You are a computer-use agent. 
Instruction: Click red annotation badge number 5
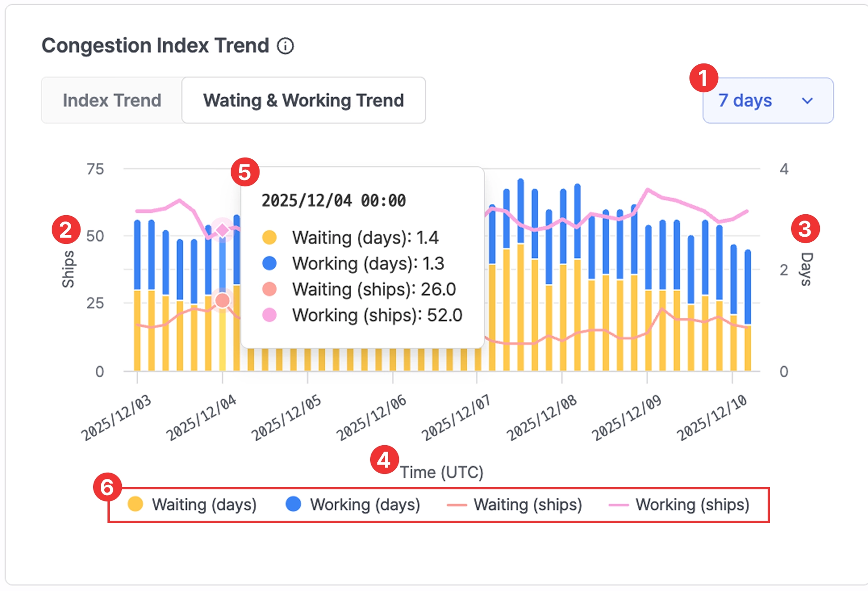[245, 172]
